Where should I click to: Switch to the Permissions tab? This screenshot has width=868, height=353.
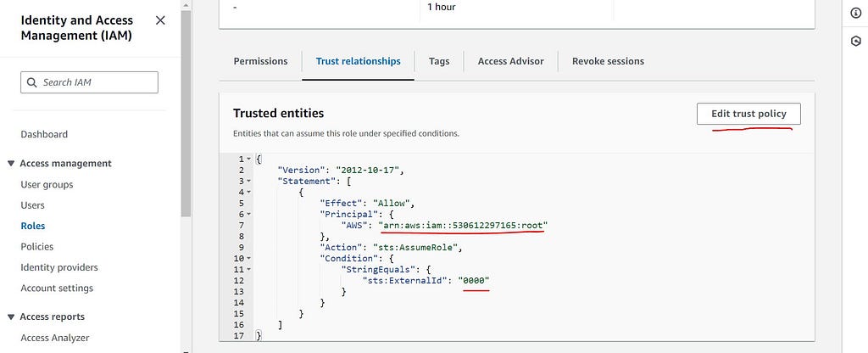261,61
